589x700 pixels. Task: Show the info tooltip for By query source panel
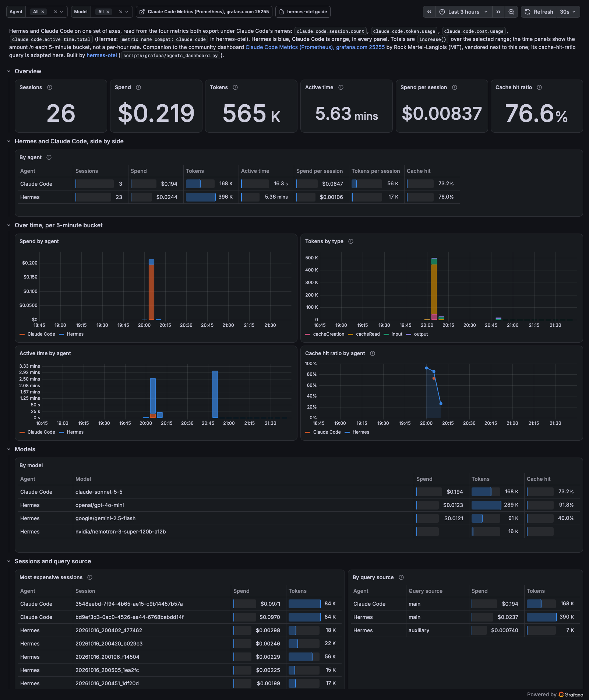click(401, 577)
